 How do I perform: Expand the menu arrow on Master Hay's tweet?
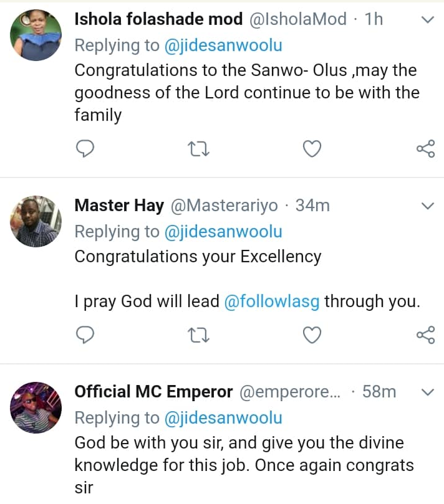[x=428, y=206]
